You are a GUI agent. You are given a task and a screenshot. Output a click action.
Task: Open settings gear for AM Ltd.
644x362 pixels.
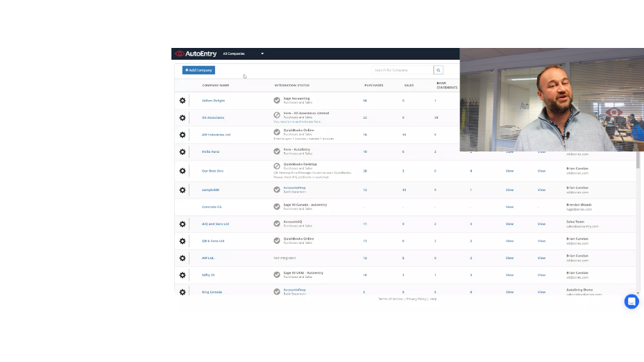pos(183,258)
